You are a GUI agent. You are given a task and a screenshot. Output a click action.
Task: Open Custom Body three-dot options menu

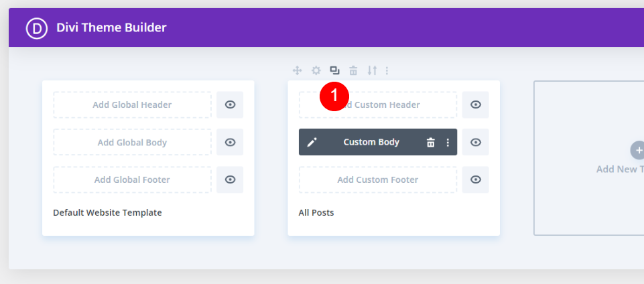(x=448, y=142)
